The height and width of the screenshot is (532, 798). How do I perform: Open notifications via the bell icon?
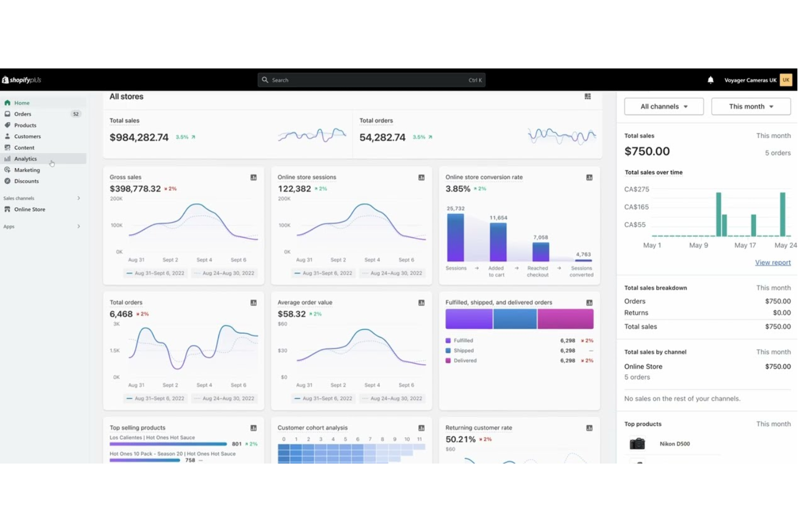click(710, 79)
